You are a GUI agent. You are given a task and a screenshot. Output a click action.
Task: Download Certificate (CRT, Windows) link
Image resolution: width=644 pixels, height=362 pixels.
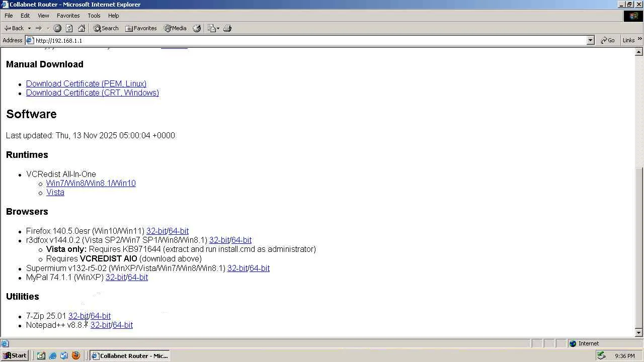point(93,93)
